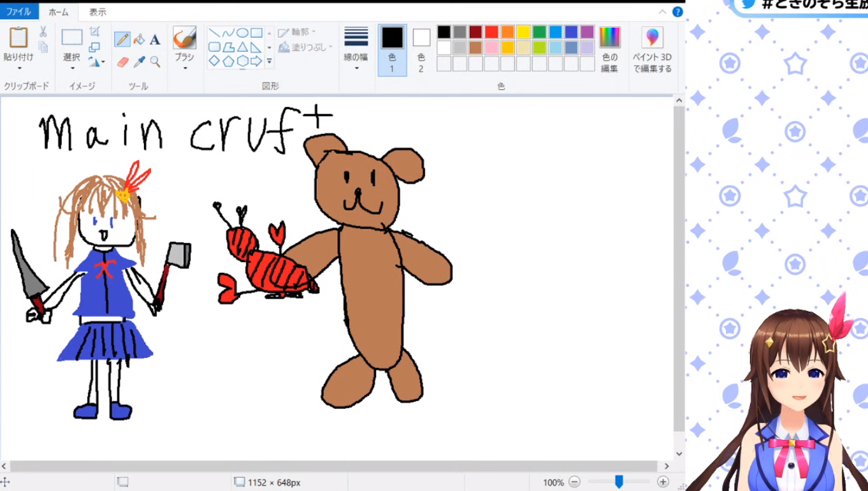The height and width of the screenshot is (491, 868).
Task: Expand the 貼り付け paste dropdown arrow
Action: click(18, 68)
